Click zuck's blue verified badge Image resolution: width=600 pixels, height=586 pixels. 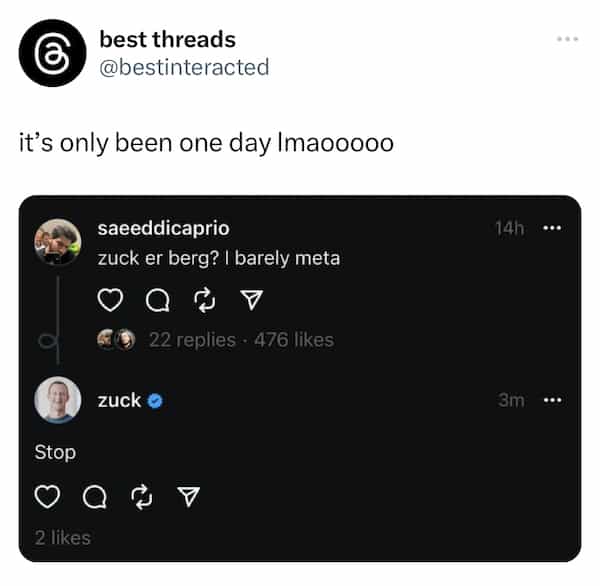pos(156,401)
